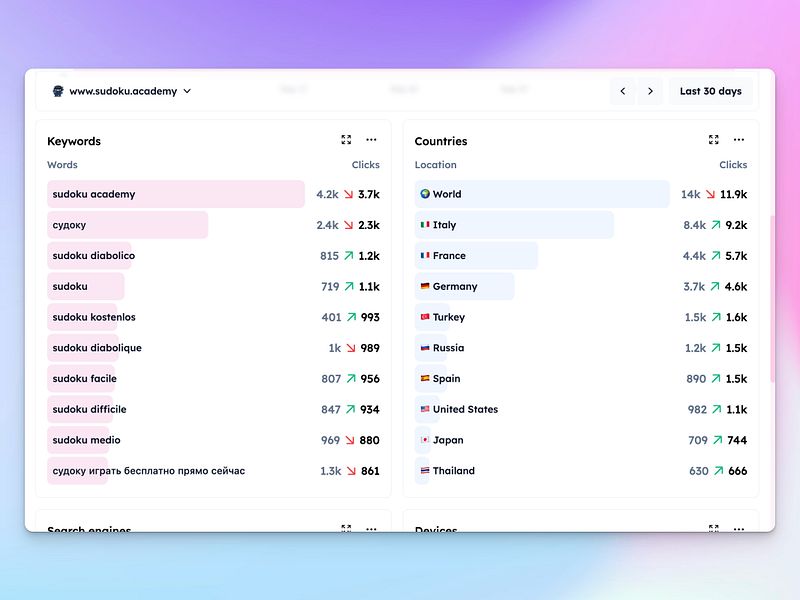
Task: Go to previous date period arrow
Action: (x=622, y=91)
